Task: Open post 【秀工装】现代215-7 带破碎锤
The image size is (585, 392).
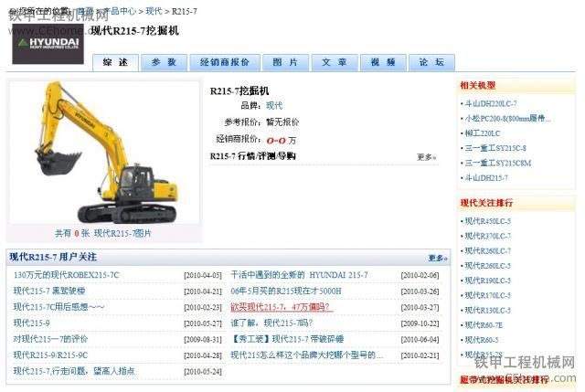Action: (287, 339)
